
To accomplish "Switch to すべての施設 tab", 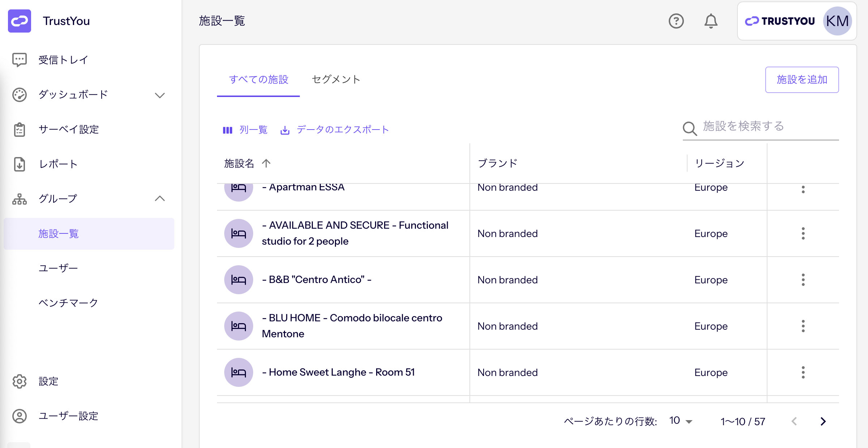I will tap(258, 80).
